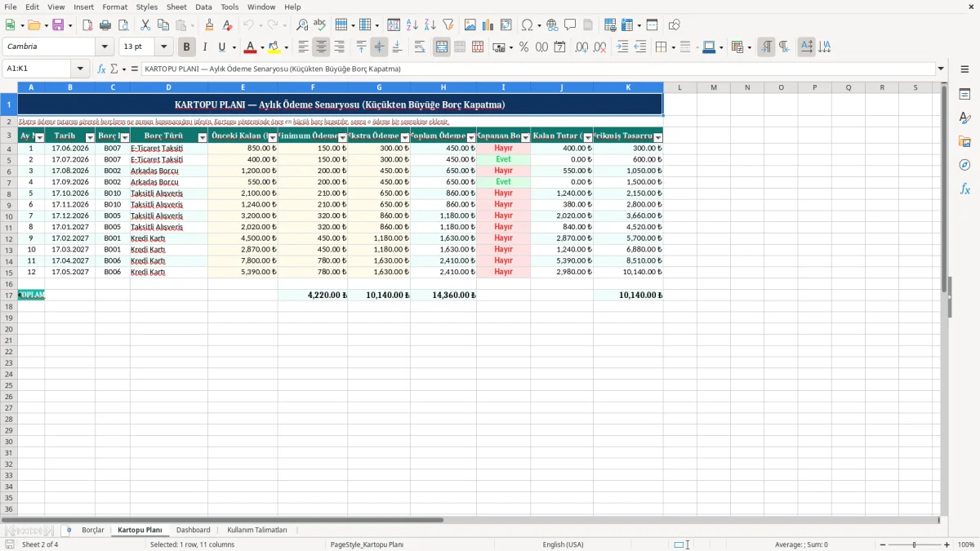Open the Format menu
This screenshot has height=551, width=980.
click(115, 7)
